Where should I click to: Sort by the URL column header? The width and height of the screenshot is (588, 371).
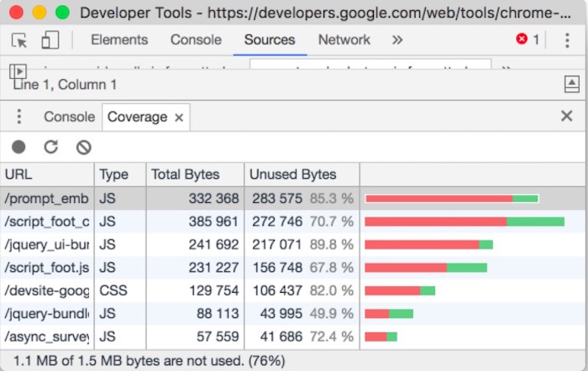[47, 175]
